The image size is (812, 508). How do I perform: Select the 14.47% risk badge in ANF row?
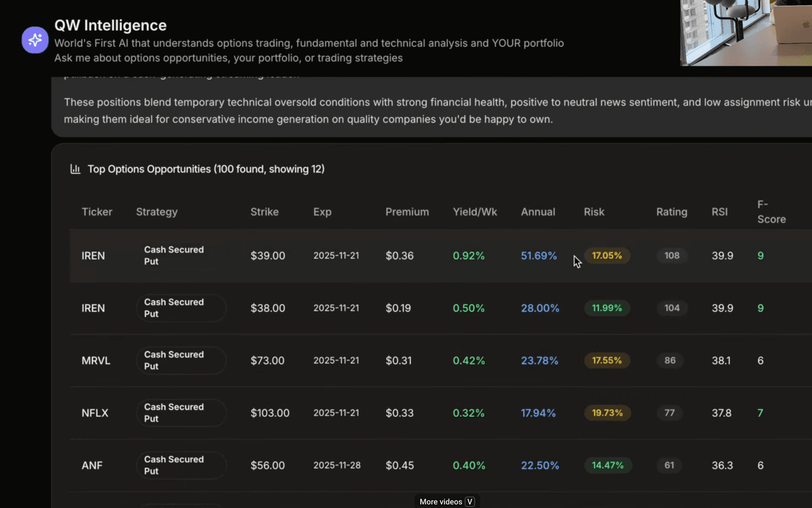pyautogui.click(x=607, y=465)
